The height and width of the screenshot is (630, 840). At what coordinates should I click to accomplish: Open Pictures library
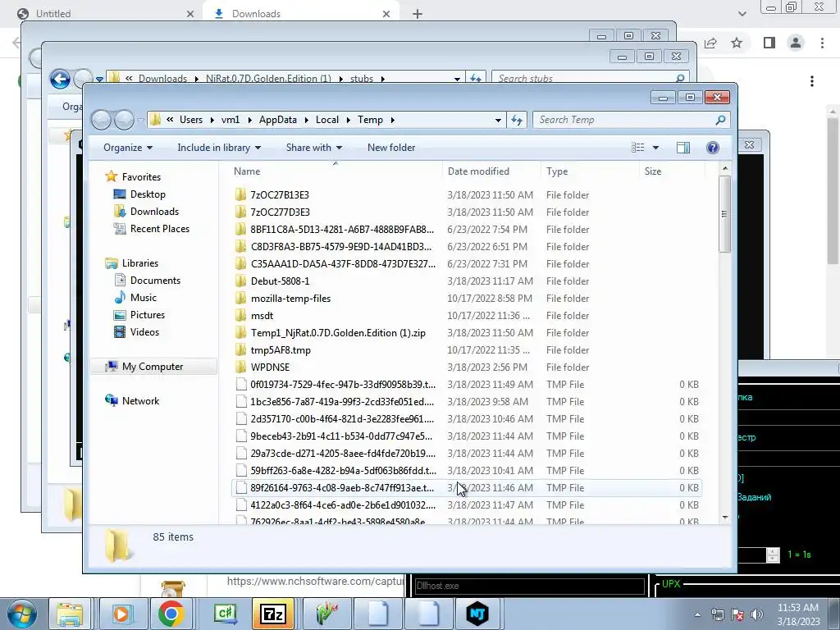click(147, 315)
